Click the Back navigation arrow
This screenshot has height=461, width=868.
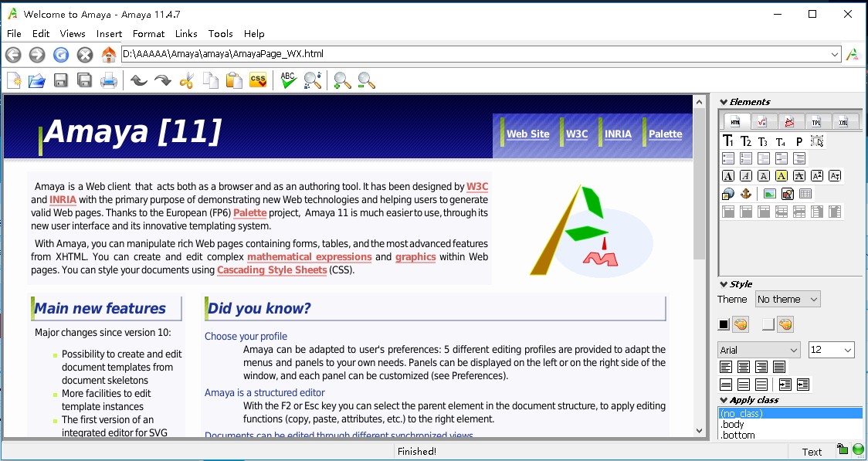point(13,54)
